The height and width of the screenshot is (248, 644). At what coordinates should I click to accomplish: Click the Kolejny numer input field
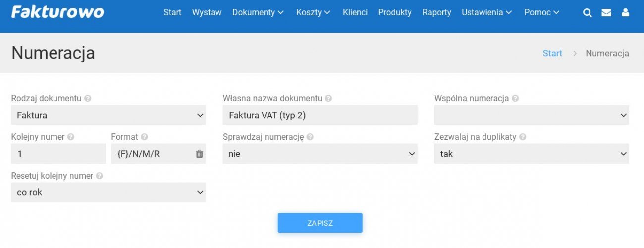58,154
